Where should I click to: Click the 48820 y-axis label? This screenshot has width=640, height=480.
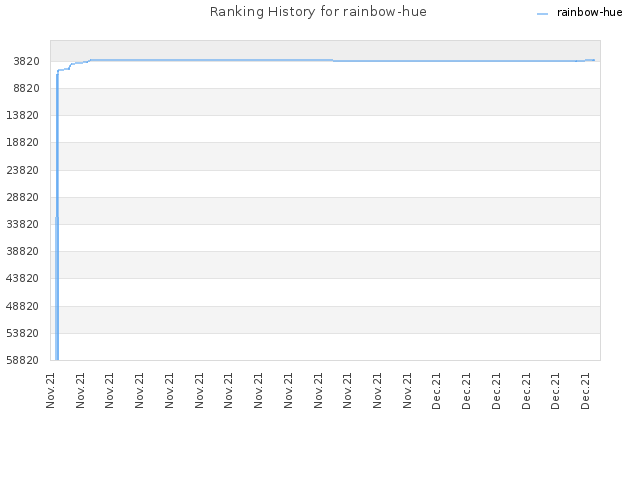[23, 307]
